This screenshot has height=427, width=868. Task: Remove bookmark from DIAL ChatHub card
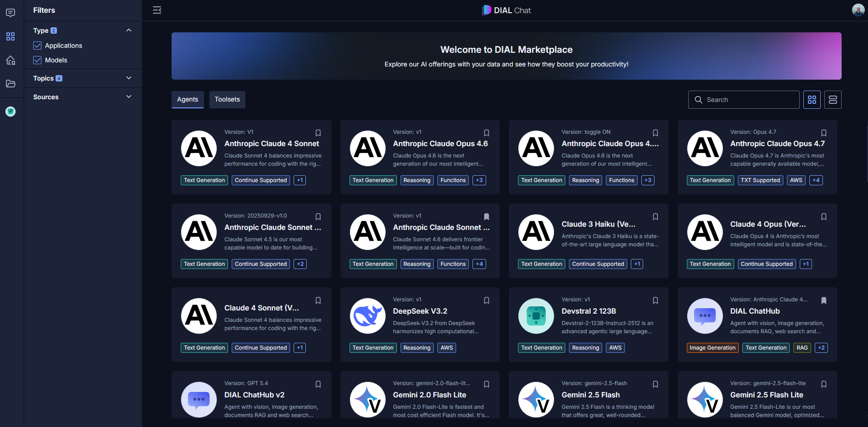click(824, 300)
